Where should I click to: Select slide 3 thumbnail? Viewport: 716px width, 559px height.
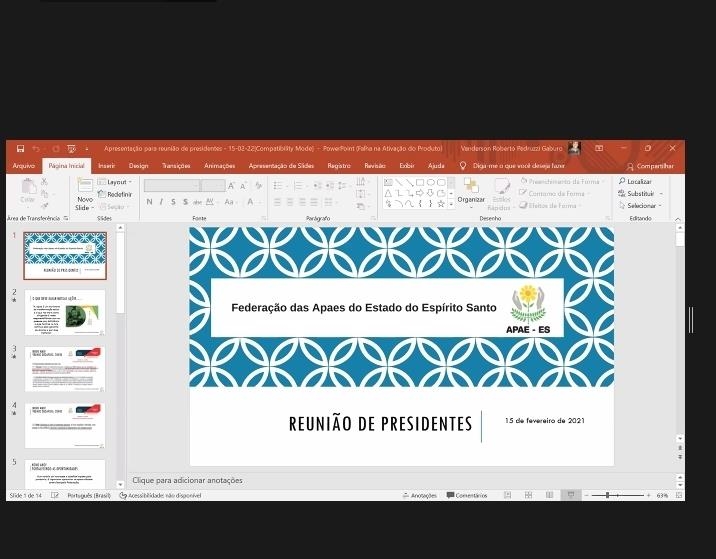[x=65, y=369]
